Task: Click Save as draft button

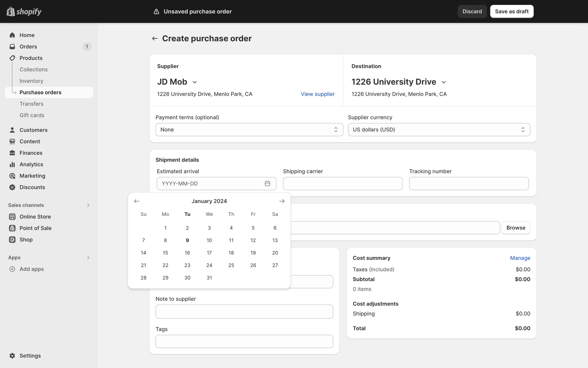Action: pyautogui.click(x=511, y=11)
